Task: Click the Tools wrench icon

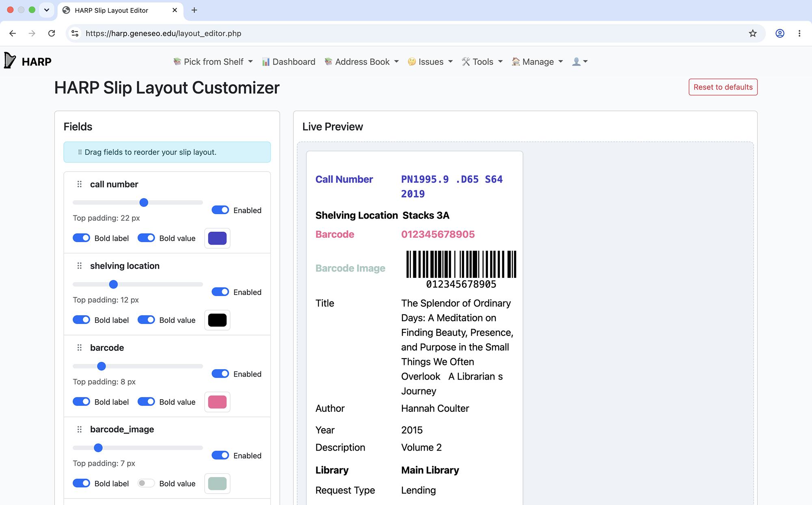Action: 466,62
